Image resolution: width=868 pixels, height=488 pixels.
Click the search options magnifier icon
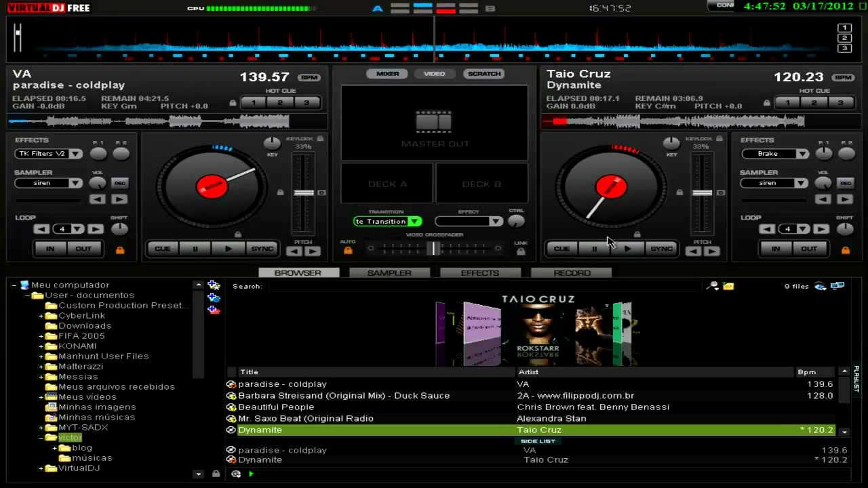[x=712, y=286]
